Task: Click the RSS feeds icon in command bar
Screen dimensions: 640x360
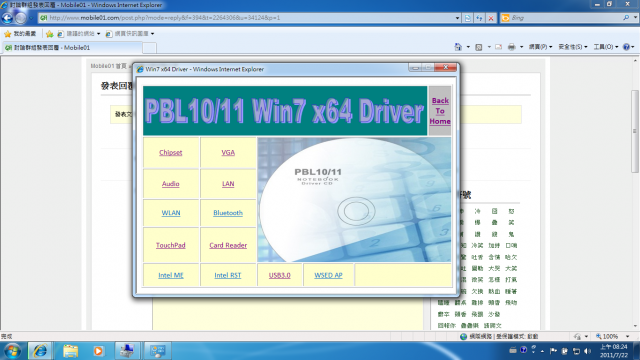Action: (479, 47)
